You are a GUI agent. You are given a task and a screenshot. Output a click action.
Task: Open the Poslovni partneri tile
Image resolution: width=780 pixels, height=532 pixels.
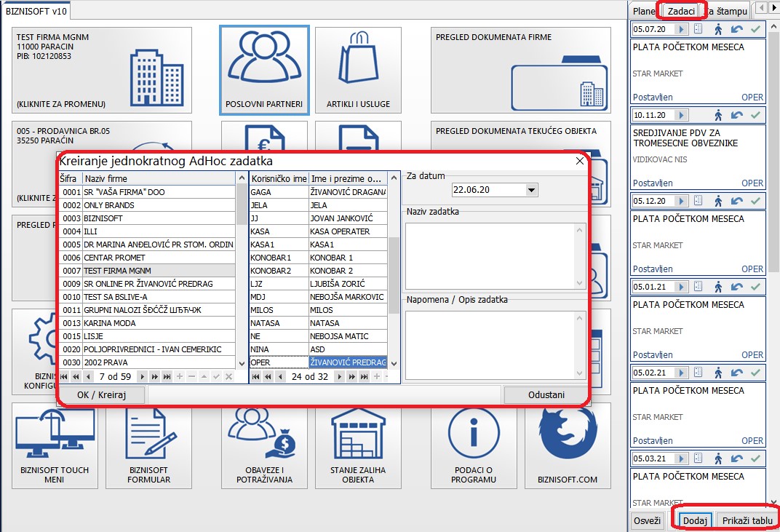pyautogui.click(x=264, y=70)
